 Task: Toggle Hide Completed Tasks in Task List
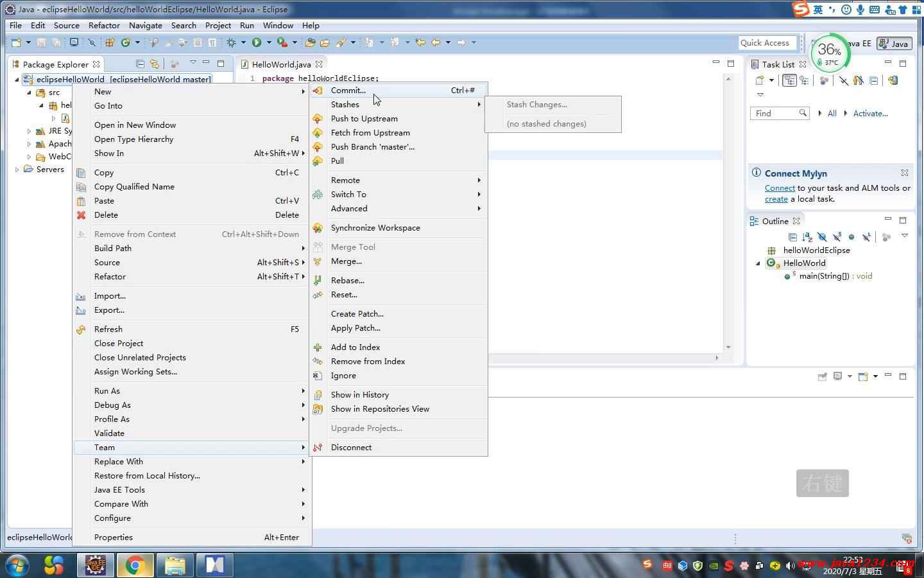click(843, 80)
